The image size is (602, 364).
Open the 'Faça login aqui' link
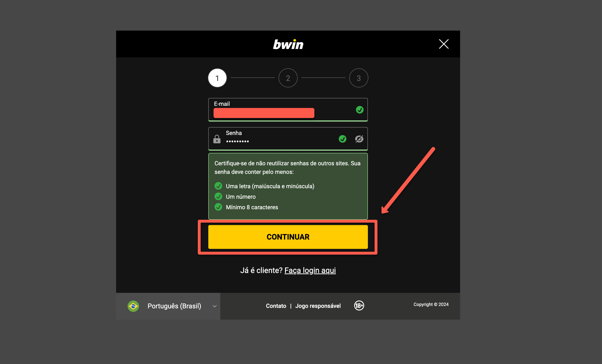tap(310, 270)
